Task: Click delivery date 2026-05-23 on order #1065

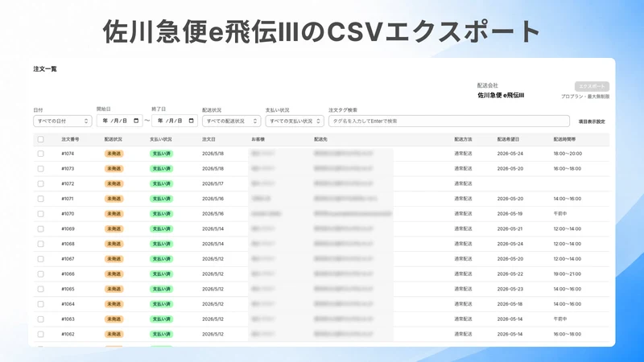Action: click(510, 289)
